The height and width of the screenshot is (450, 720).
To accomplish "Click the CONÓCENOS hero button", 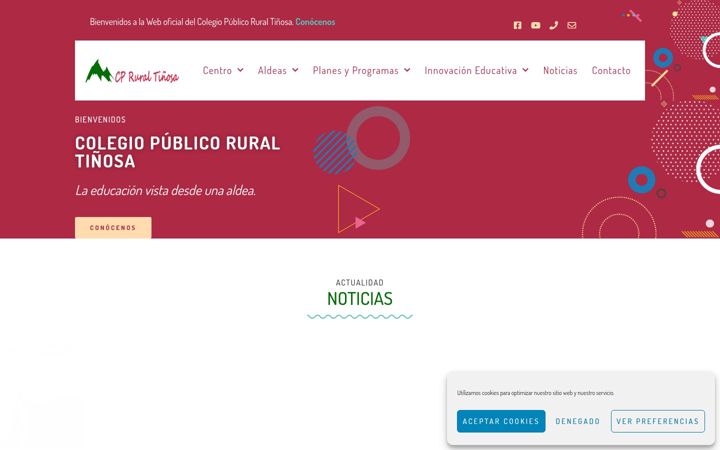I will click(113, 227).
